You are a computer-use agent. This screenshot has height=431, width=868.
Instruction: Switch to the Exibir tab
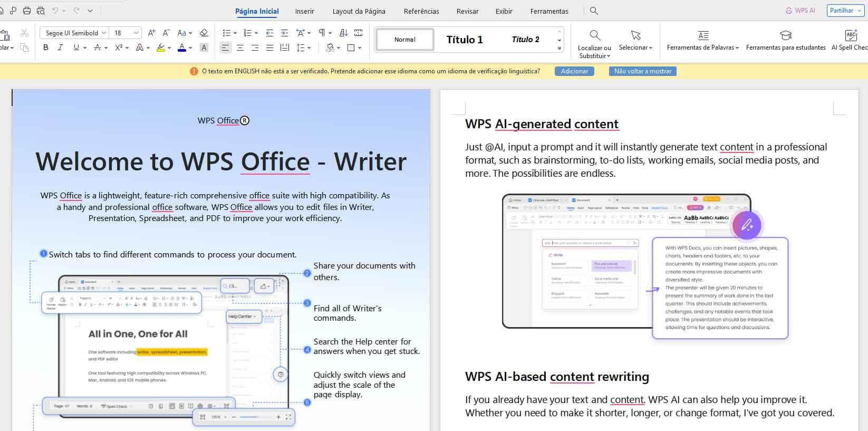click(504, 11)
